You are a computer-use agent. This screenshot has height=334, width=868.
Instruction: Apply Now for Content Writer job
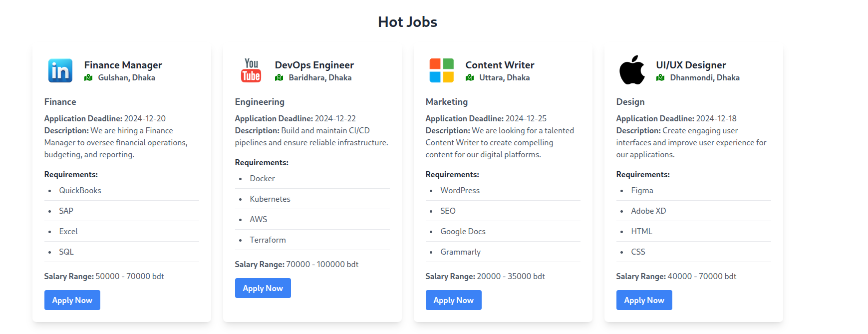tap(454, 300)
